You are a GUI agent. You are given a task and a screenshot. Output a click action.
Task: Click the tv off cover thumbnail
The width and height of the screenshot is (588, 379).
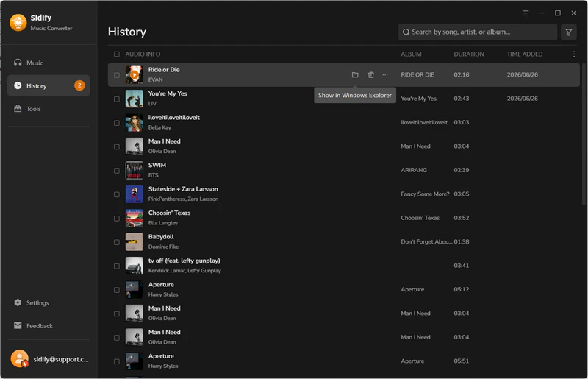pyautogui.click(x=135, y=266)
